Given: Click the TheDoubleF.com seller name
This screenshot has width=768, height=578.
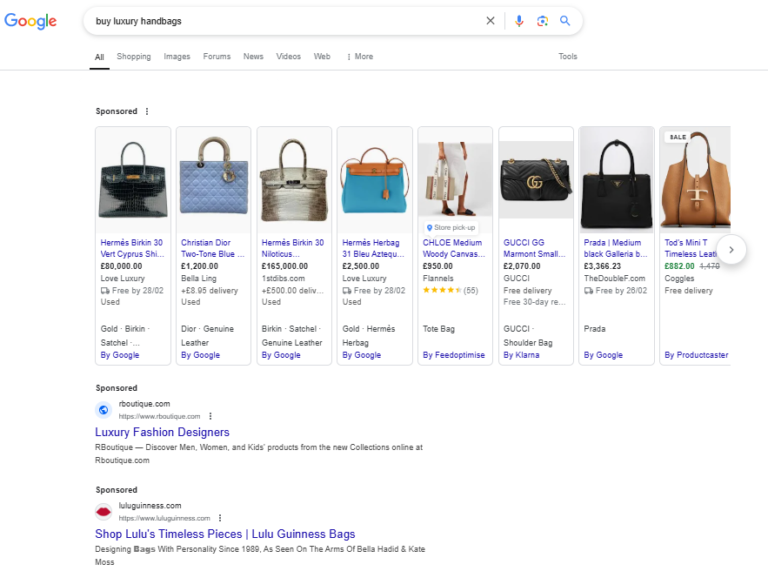Looking at the screenshot, I should (x=614, y=278).
